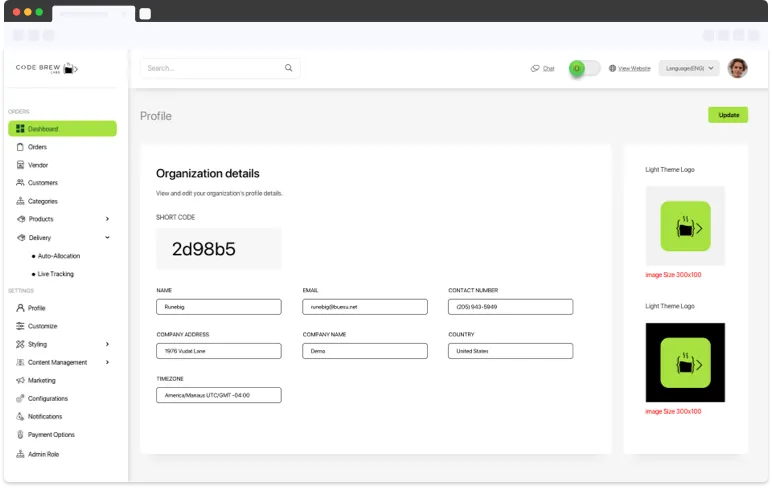Click the Code Brew Labs logo
Screen dimensions: 772x488
click(x=47, y=68)
